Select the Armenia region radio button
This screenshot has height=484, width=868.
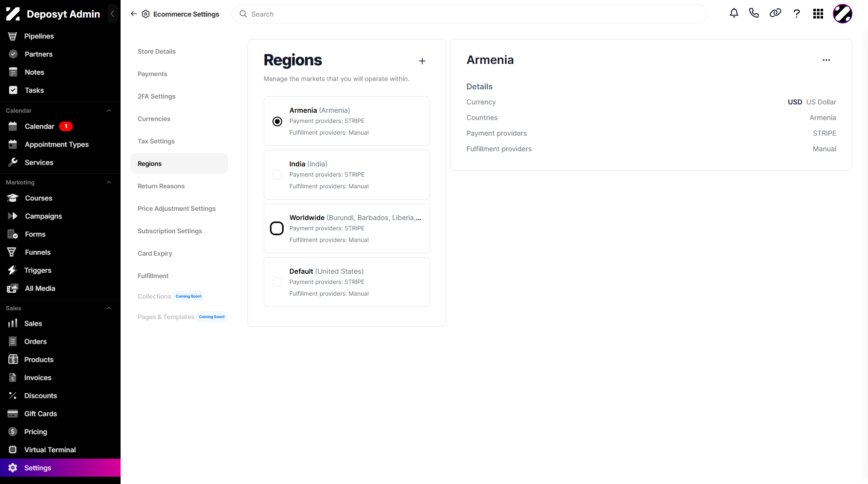(277, 121)
